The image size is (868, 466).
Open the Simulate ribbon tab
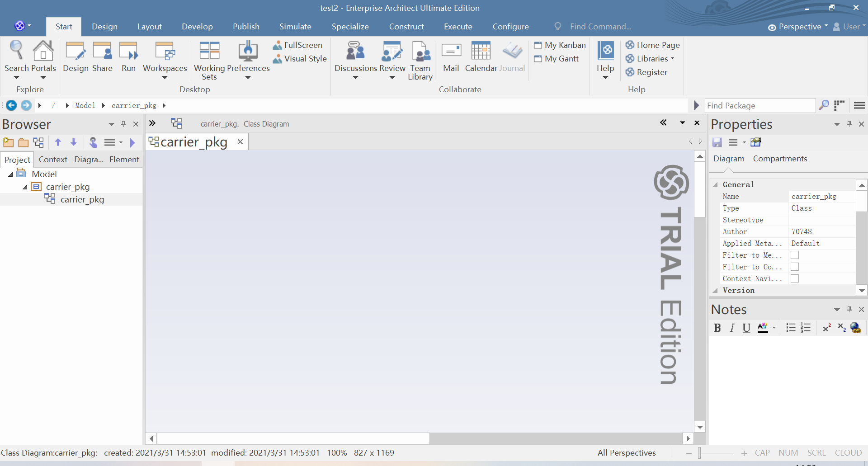(295, 27)
